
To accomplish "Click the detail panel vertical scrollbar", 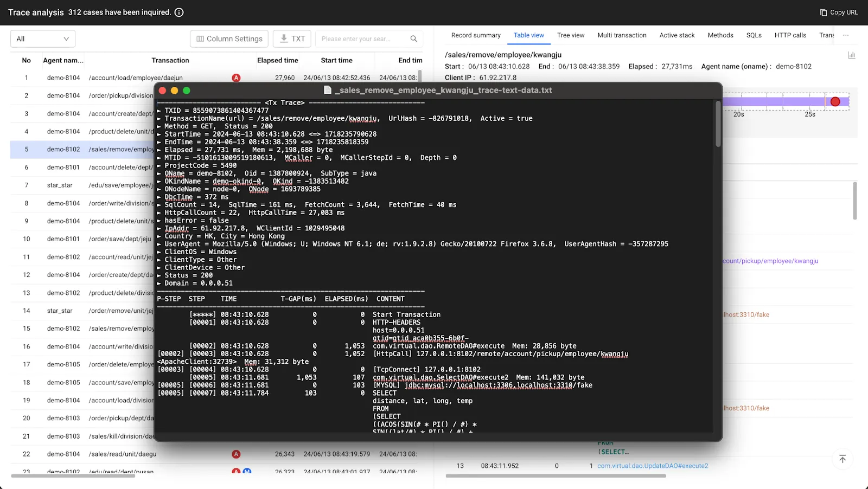I will pyautogui.click(x=855, y=201).
